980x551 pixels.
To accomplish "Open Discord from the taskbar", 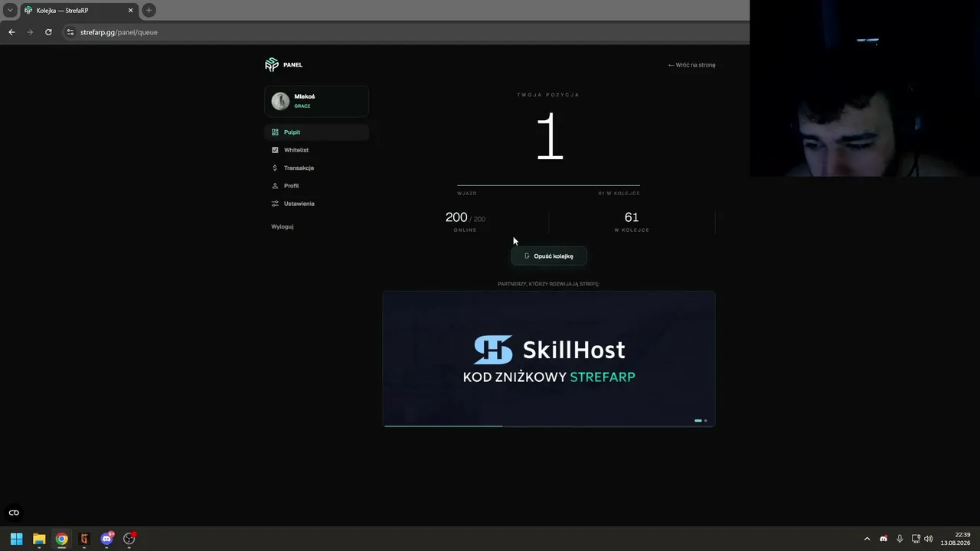I will [106, 539].
